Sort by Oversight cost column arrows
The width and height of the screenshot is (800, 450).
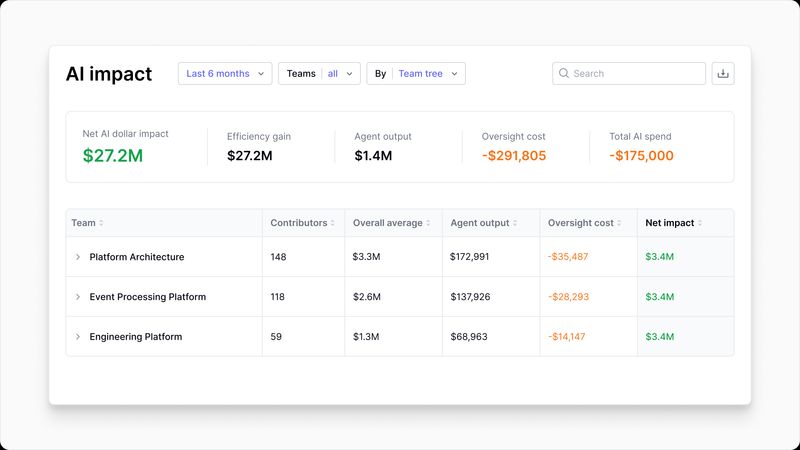click(619, 223)
